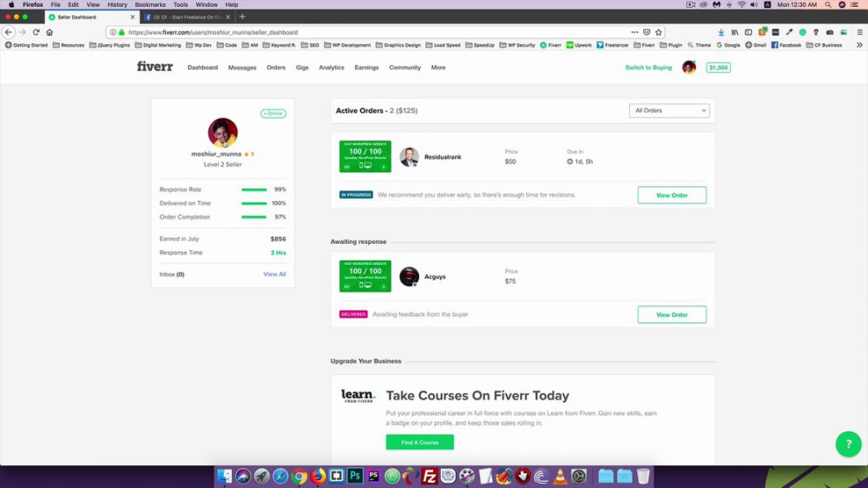Show more bookmarks with double chevron

[x=859, y=45]
